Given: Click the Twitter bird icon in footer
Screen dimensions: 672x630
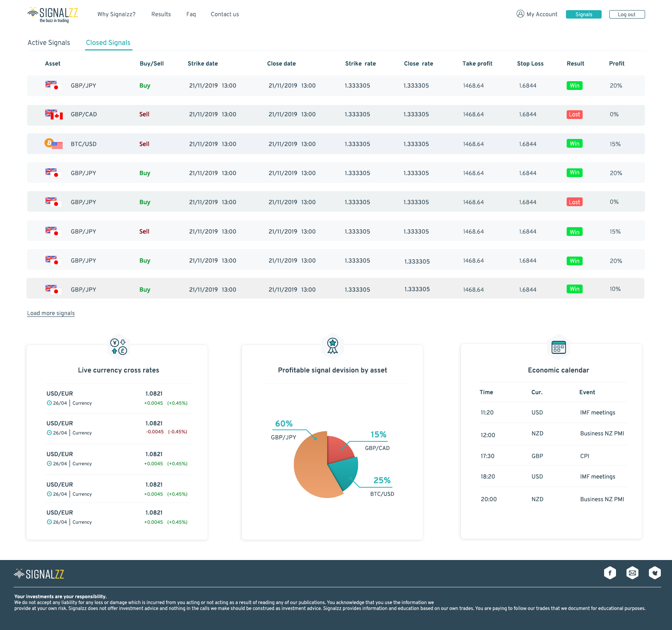Looking at the screenshot, I should pos(654,573).
